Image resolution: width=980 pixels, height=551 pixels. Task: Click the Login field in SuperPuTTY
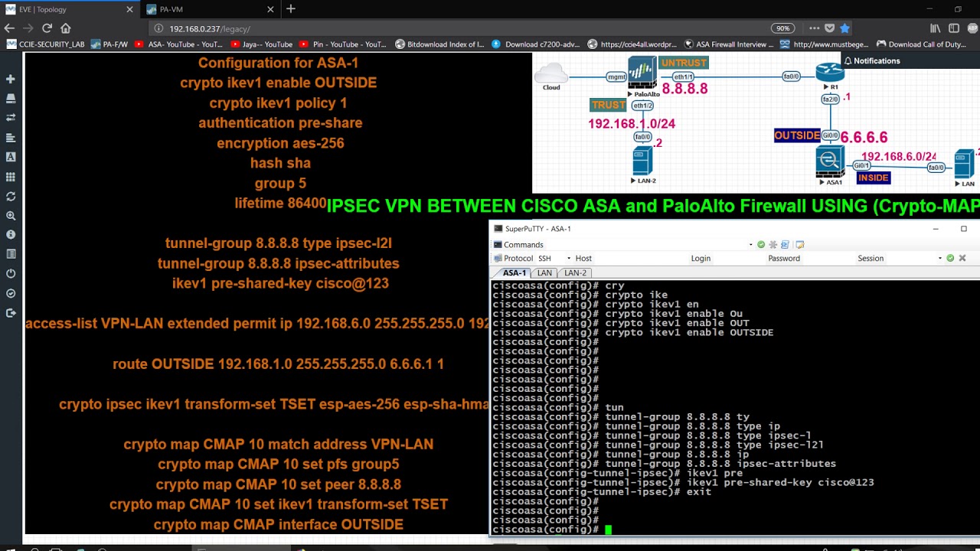[738, 259]
